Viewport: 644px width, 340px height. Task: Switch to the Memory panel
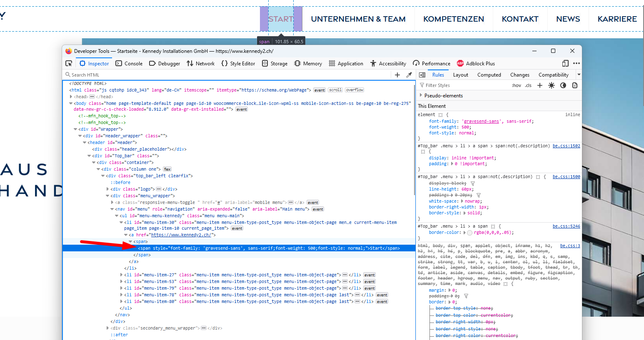click(x=308, y=63)
